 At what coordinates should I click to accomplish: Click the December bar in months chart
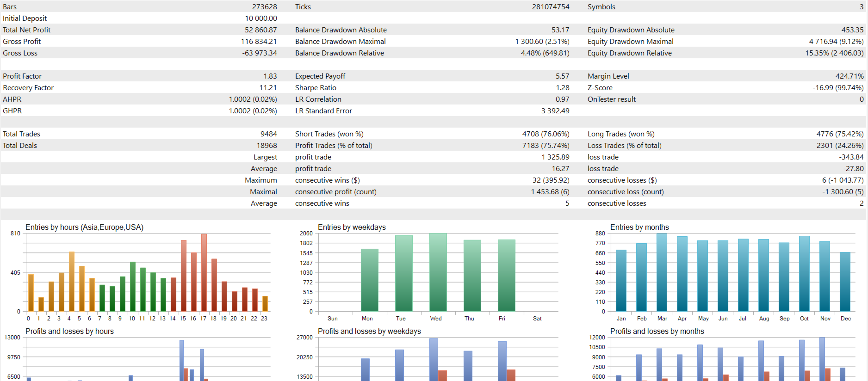(x=845, y=282)
